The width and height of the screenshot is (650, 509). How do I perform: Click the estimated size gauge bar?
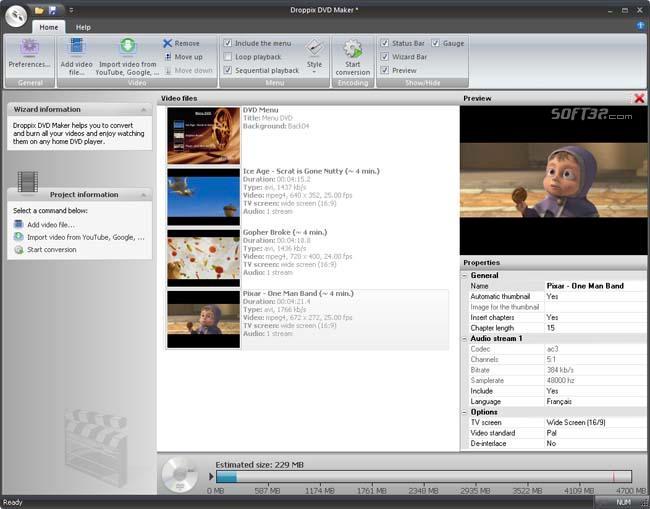[x=424, y=477]
